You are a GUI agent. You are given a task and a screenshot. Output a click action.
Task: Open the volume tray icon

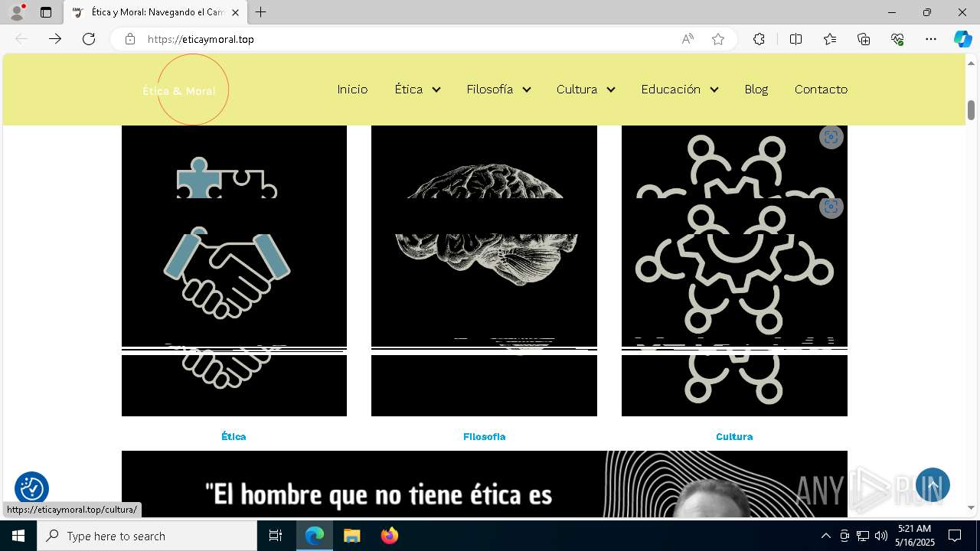point(880,536)
